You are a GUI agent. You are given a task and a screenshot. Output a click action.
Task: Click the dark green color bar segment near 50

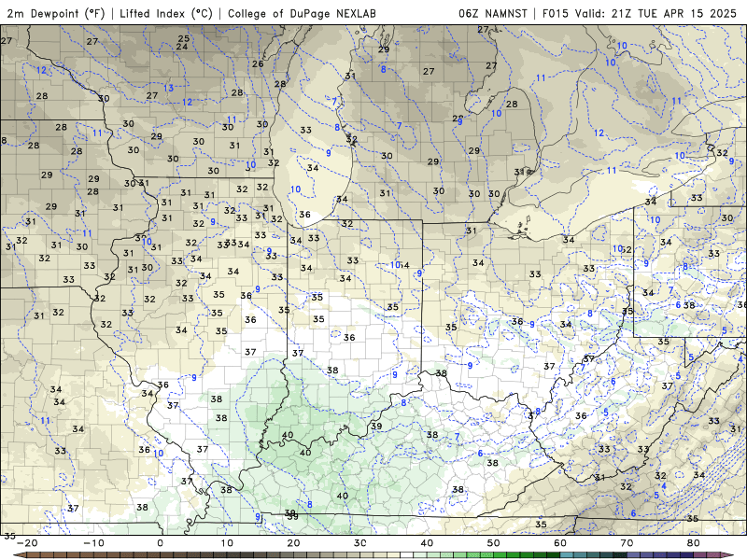(500, 555)
